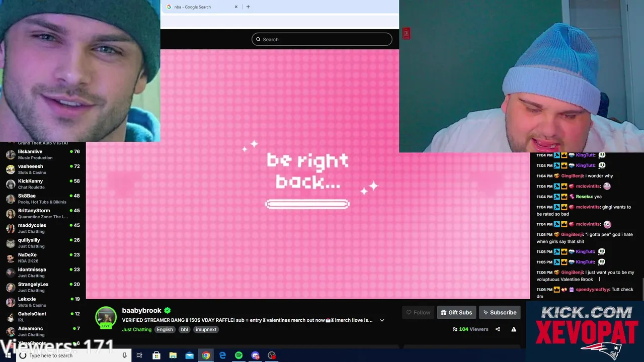644x362 pixels.
Task: Switch to Google Chrome in the taskbar
Action: (206, 355)
